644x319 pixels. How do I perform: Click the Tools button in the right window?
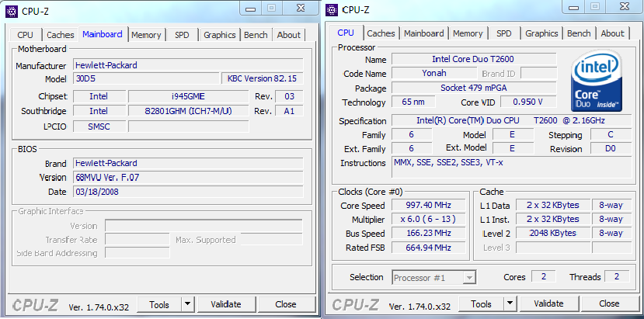pos(481,304)
